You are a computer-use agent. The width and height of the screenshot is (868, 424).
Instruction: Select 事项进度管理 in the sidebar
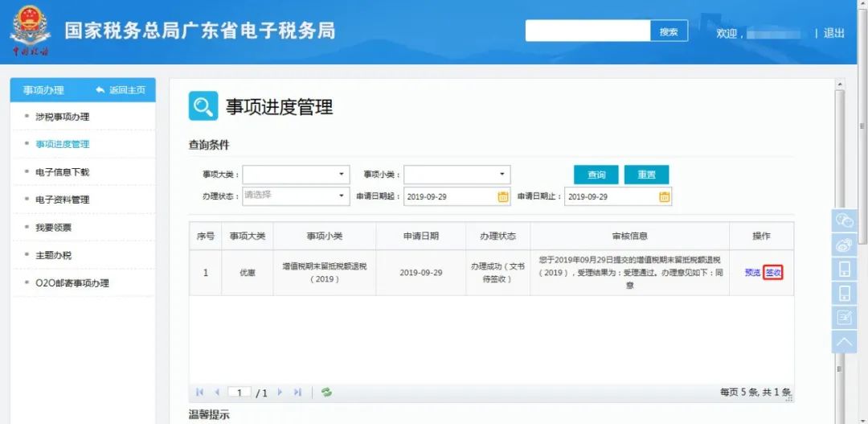(x=62, y=144)
